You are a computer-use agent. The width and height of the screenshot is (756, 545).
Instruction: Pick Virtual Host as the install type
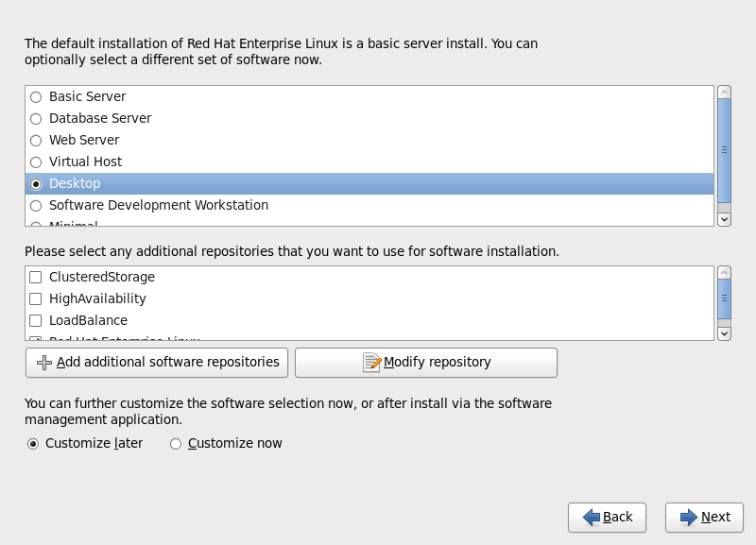[36, 162]
